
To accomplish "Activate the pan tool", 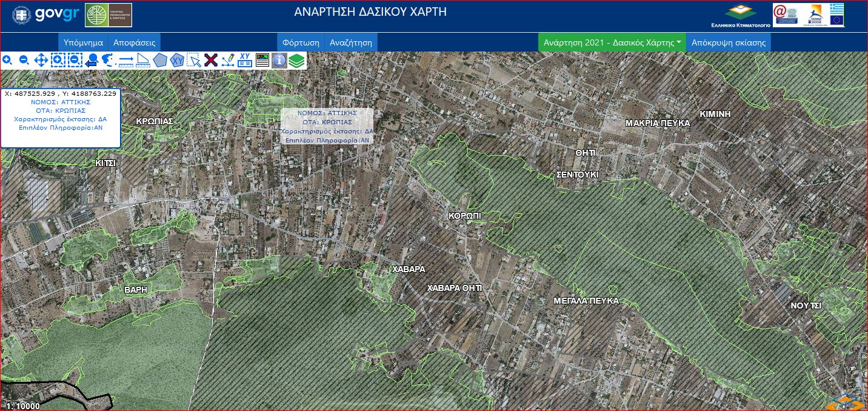I will [x=41, y=60].
